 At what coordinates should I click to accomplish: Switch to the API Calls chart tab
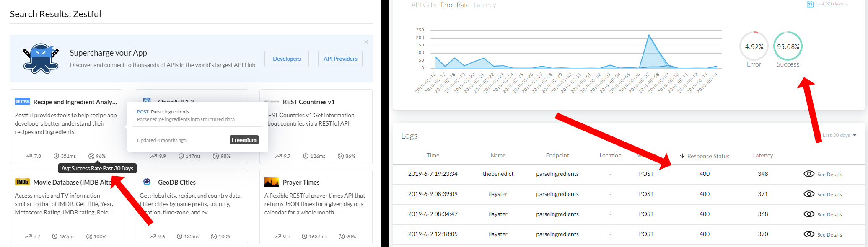click(424, 5)
